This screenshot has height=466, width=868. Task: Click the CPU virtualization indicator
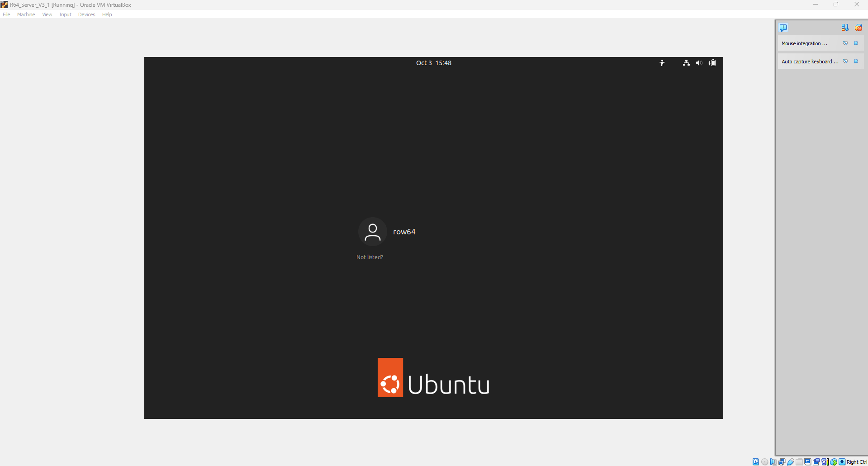click(825, 462)
